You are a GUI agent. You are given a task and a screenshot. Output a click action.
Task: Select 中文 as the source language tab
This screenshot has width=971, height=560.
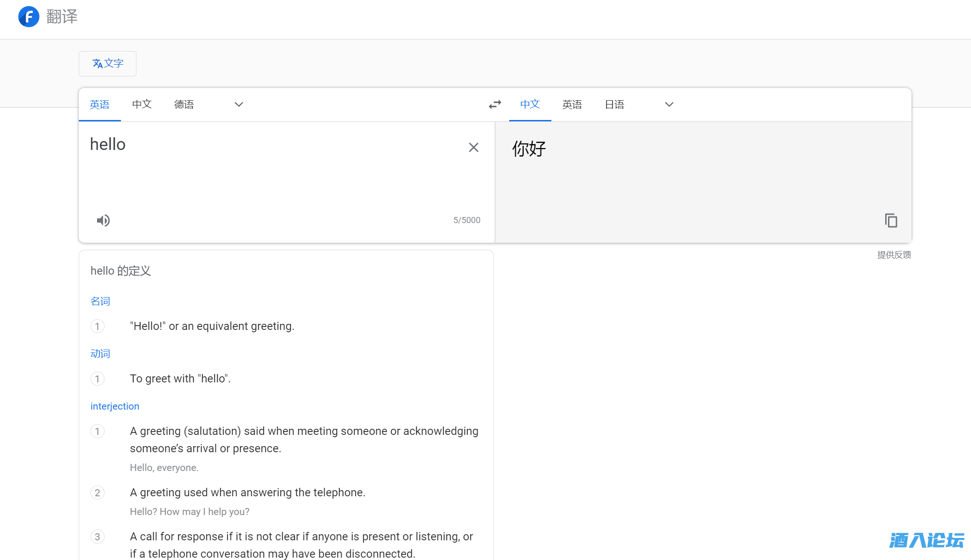pyautogui.click(x=142, y=104)
